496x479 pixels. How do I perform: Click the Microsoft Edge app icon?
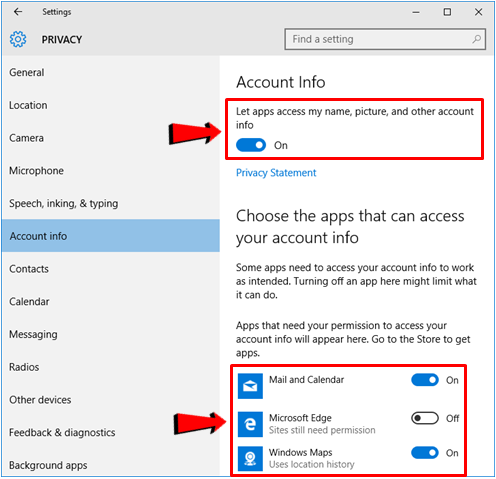point(250,424)
